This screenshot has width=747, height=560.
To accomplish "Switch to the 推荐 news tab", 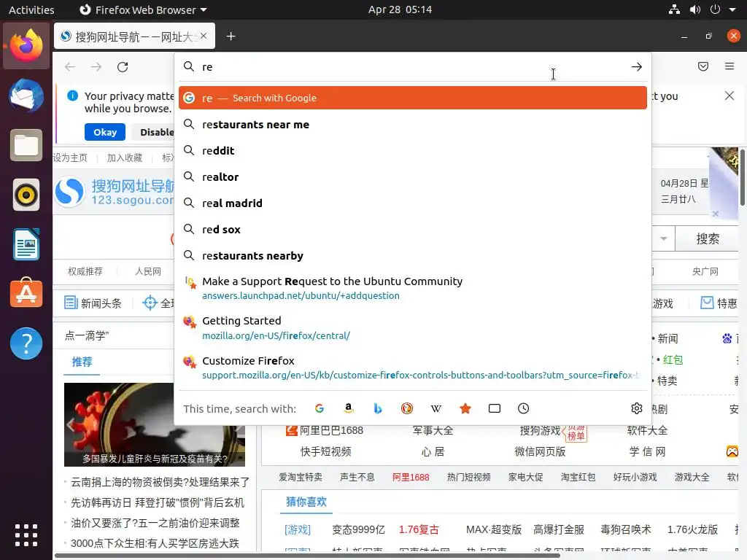I will click(x=82, y=362).
